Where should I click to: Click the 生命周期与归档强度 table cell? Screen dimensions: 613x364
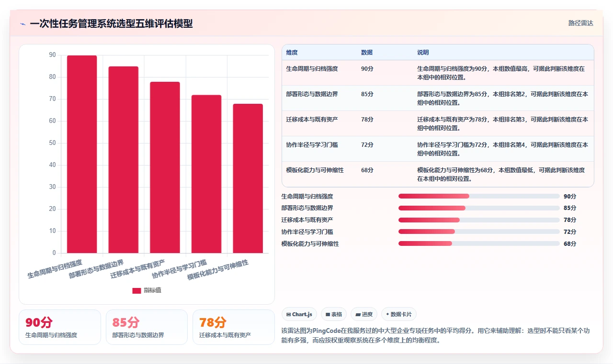(x=319, y=73)
